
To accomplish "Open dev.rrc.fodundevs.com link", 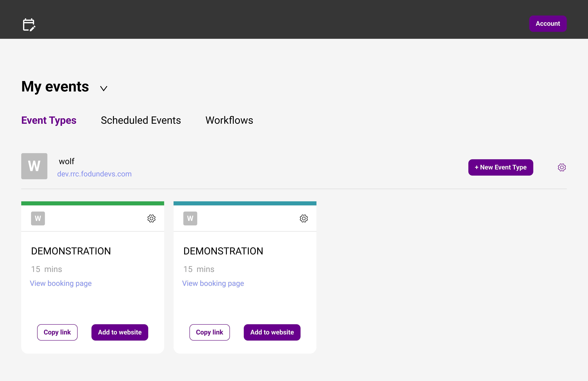I will (x=94, y=174).
